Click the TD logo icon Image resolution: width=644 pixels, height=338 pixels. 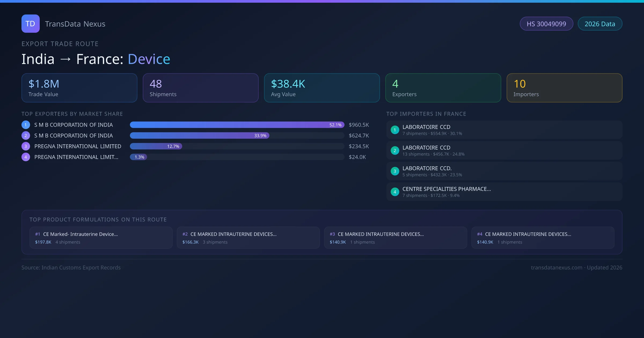pyautogui.click(x=30, y=24)
